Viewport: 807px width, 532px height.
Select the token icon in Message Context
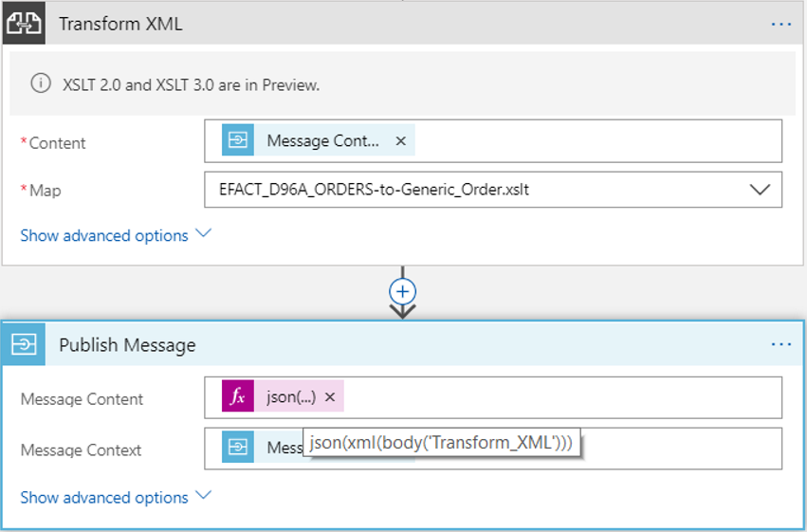tap(238, 449)
